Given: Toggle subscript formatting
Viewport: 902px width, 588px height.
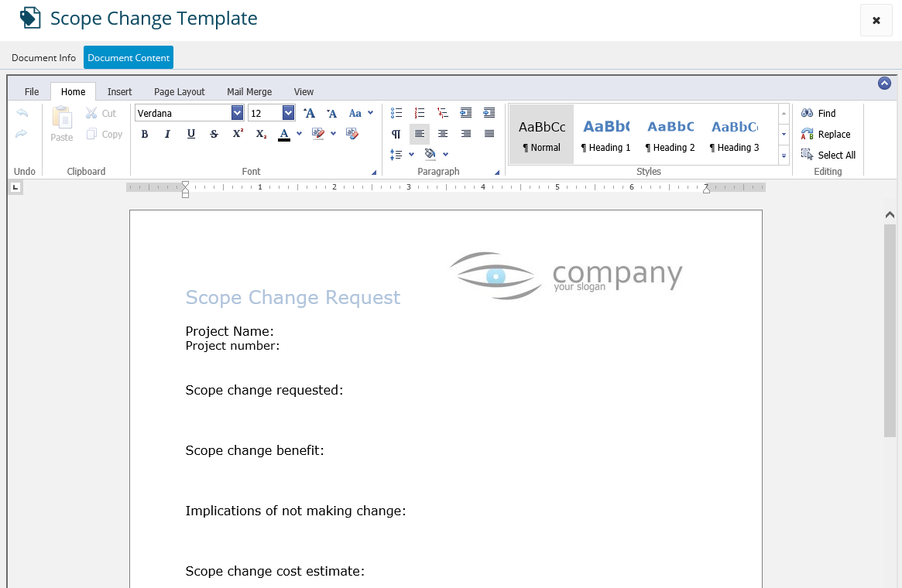Looking at the screenshot, I should click(261, 134).
